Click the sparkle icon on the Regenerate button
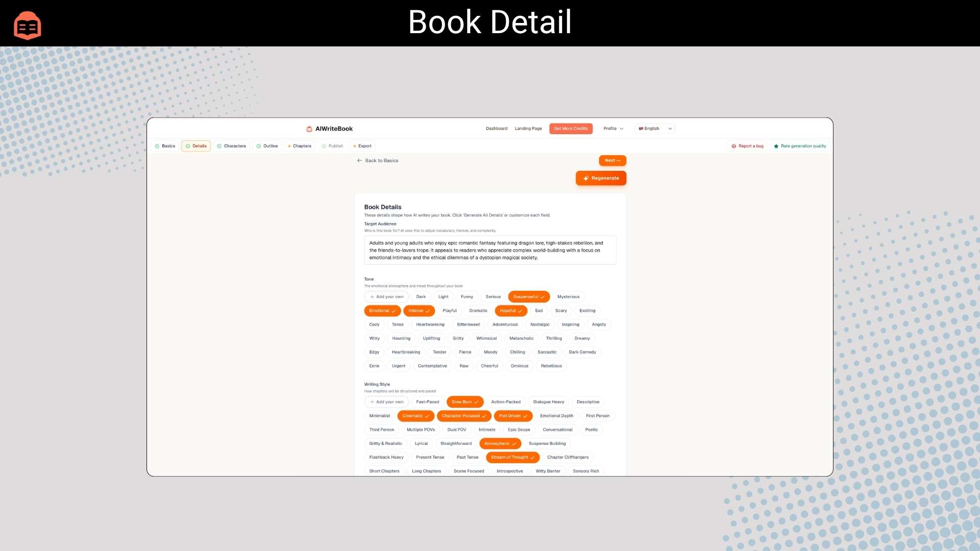 (x=585, y=178)
